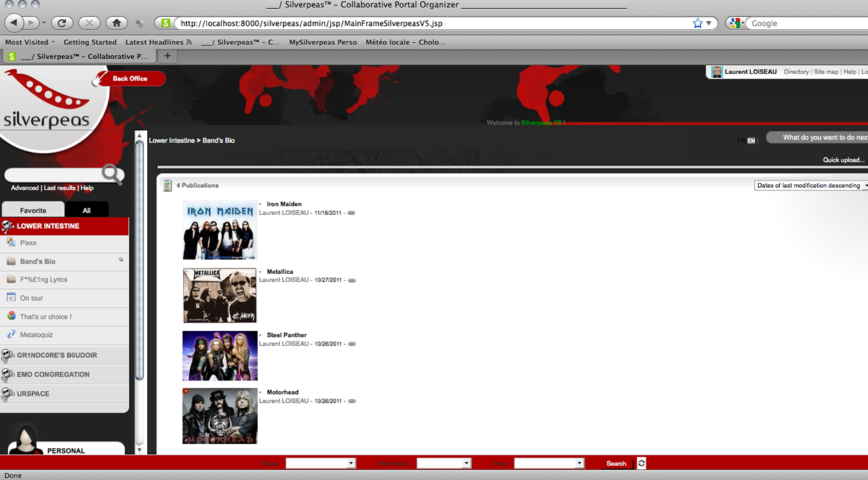868x480 pixels.
Task: Expand the GR1NDC0RE'S B0UDOIR space
Action: click(x=57, y=355)
